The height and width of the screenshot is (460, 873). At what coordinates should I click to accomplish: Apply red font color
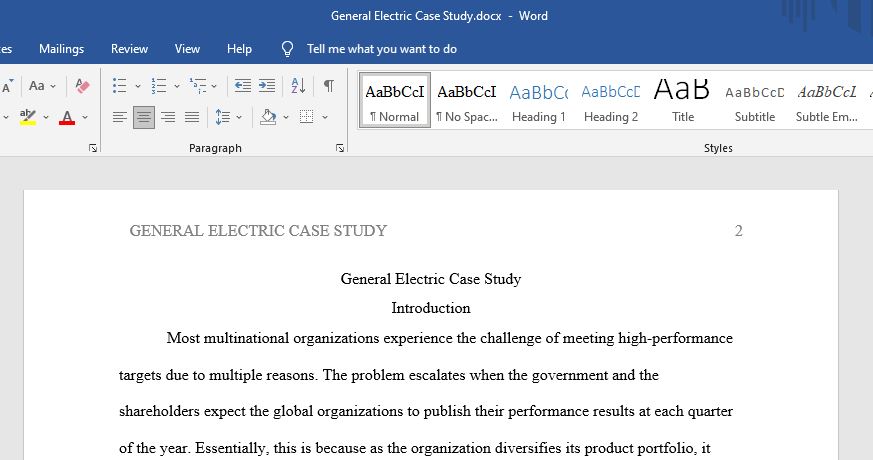coord(67,117)
